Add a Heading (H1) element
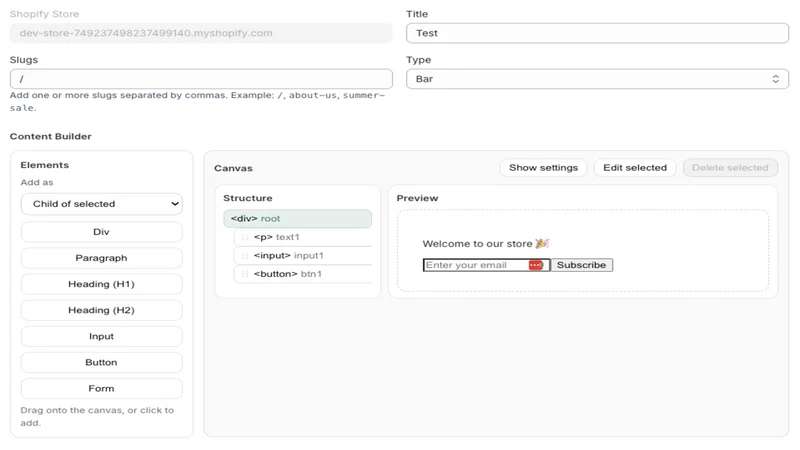The image size is (800, 450). [102, 284]
